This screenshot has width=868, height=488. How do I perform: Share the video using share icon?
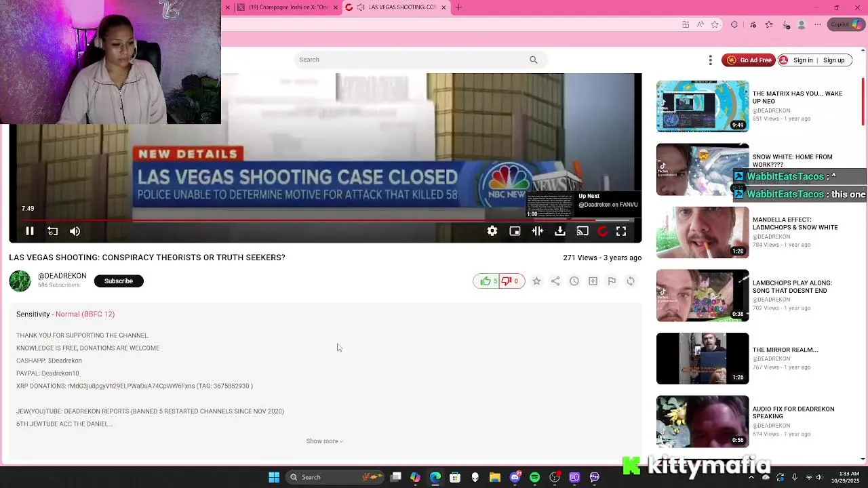pyautogui.click(x=555, y=281)
